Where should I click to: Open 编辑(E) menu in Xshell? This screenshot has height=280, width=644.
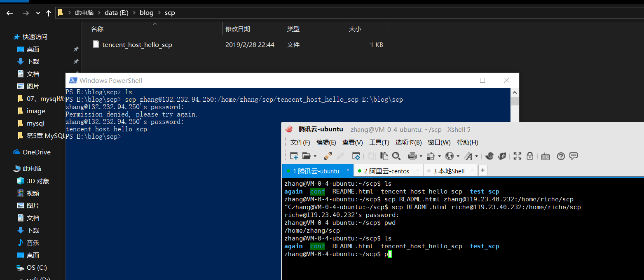(326, 142)
